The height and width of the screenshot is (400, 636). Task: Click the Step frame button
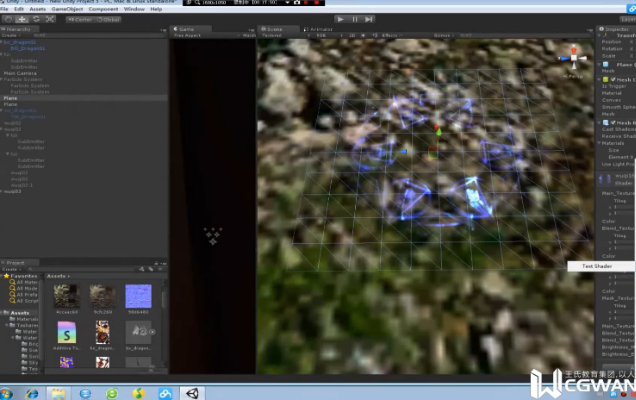point(369,19)
